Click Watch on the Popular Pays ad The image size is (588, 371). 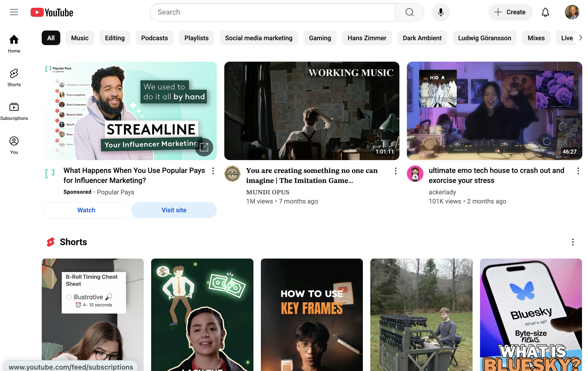pos(86,210)
